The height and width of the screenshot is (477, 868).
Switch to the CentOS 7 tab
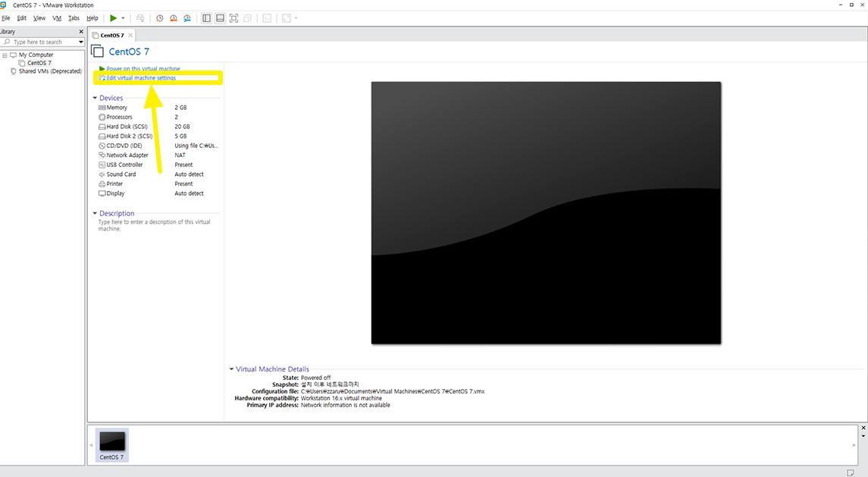[x=112, y=36]
